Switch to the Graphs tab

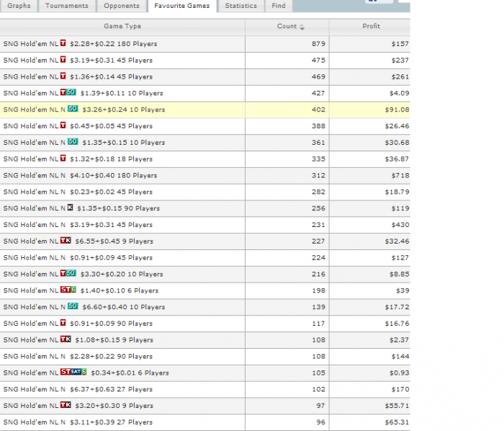tap(19, 6)
